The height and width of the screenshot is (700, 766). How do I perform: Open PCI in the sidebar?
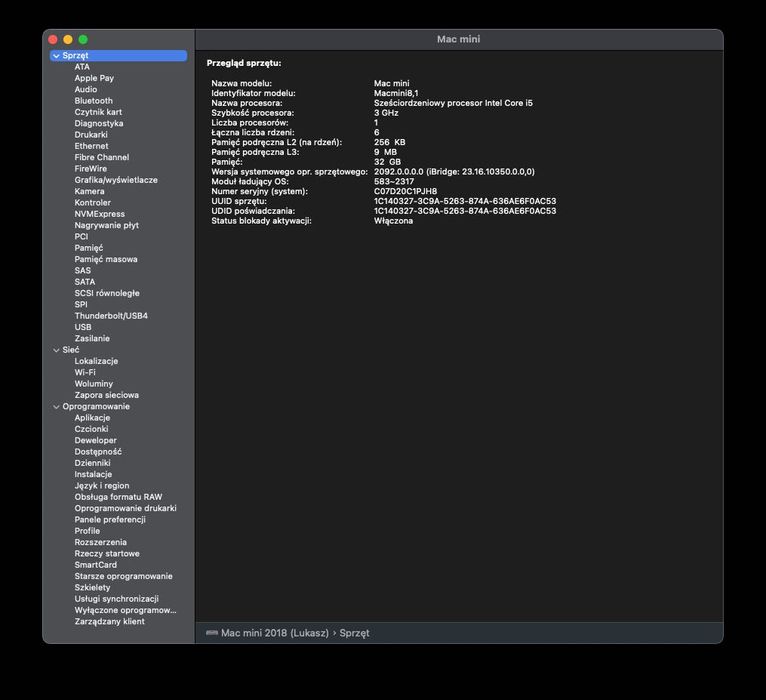[81, 236]
